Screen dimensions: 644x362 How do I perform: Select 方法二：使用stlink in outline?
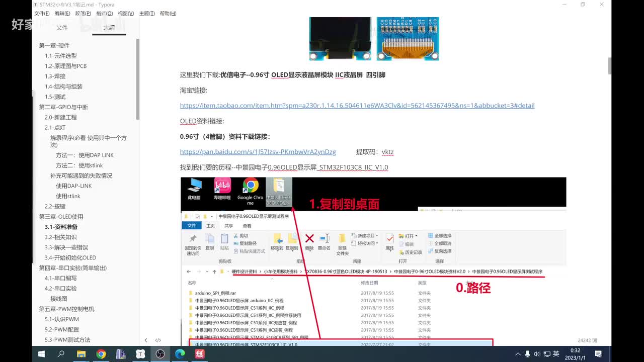pyautogui.click(x=79, y=165)
